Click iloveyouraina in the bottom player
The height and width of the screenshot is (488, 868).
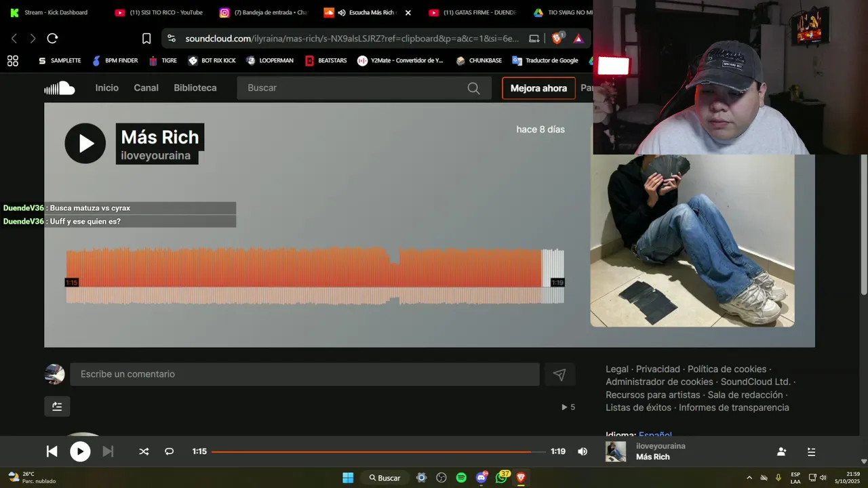pos(660,446)
